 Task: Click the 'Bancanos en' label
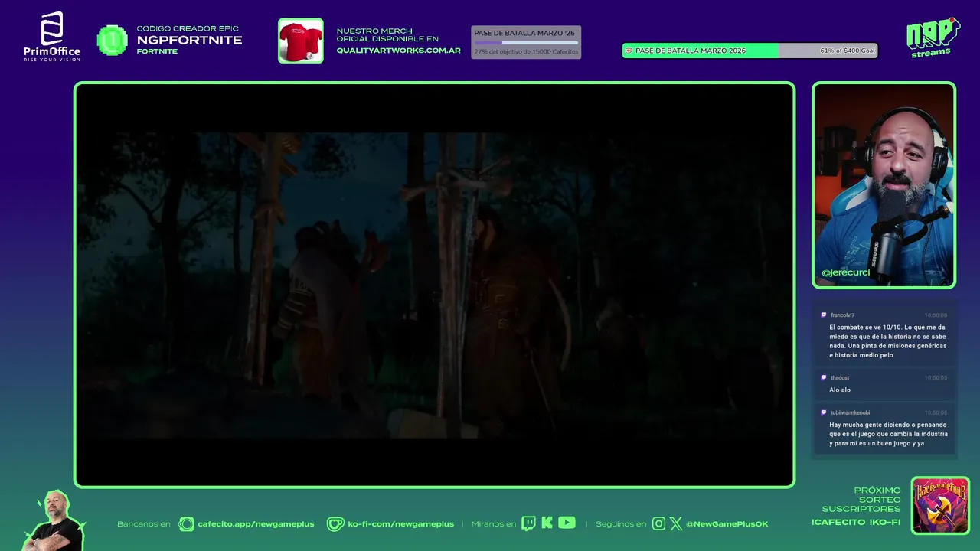pos(143,524)
